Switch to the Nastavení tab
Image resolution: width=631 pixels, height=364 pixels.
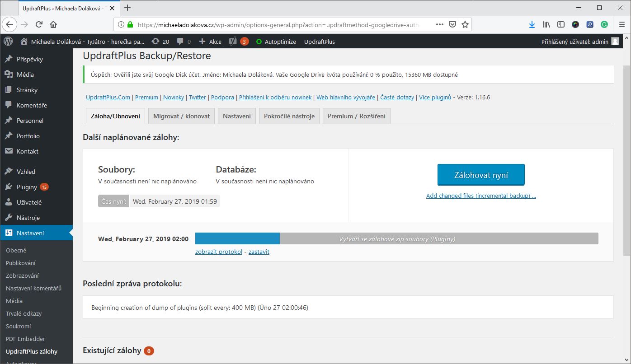click(237, 116)
